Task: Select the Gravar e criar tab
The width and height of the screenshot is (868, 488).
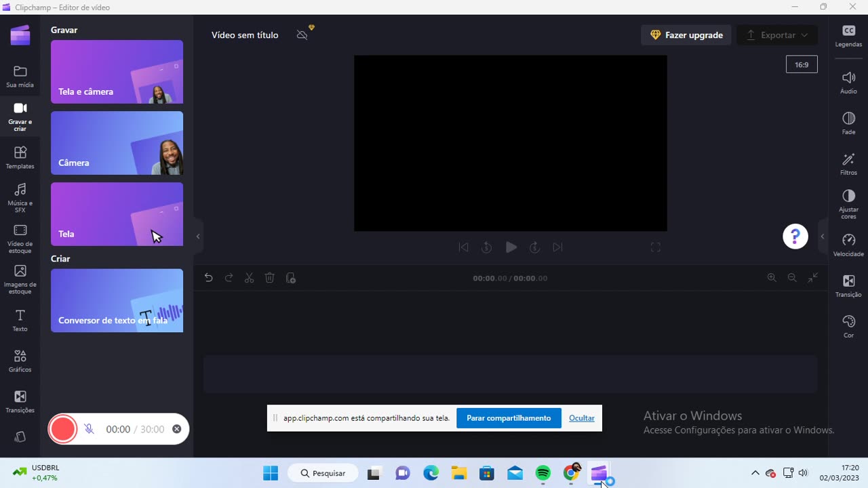Action: coord(20,117)
